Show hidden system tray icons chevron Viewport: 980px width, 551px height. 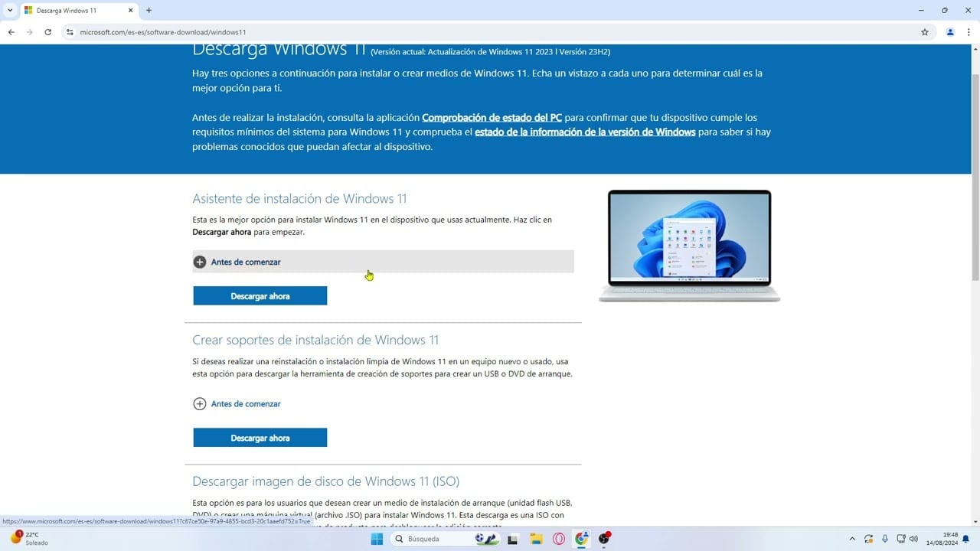coord(852,539)
